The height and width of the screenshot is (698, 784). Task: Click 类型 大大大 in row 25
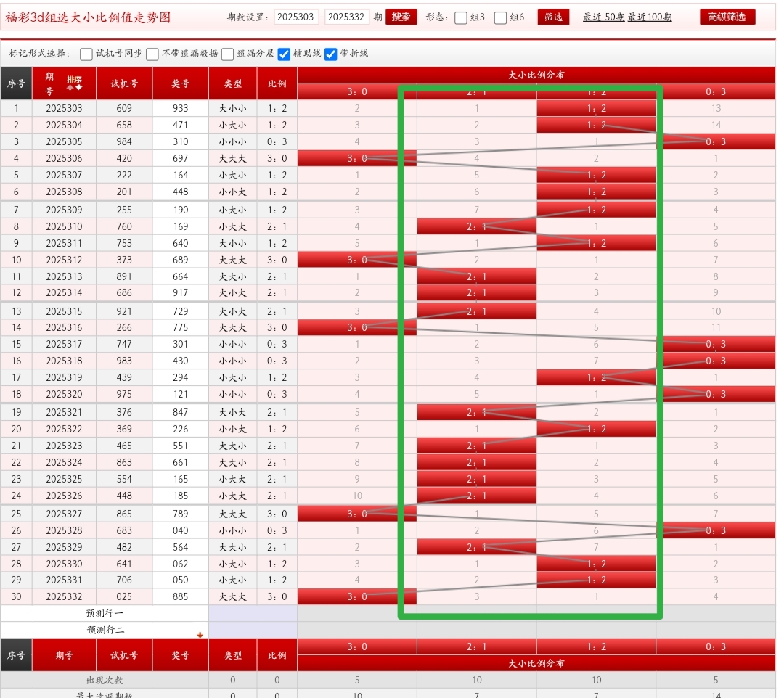[232, 514]
